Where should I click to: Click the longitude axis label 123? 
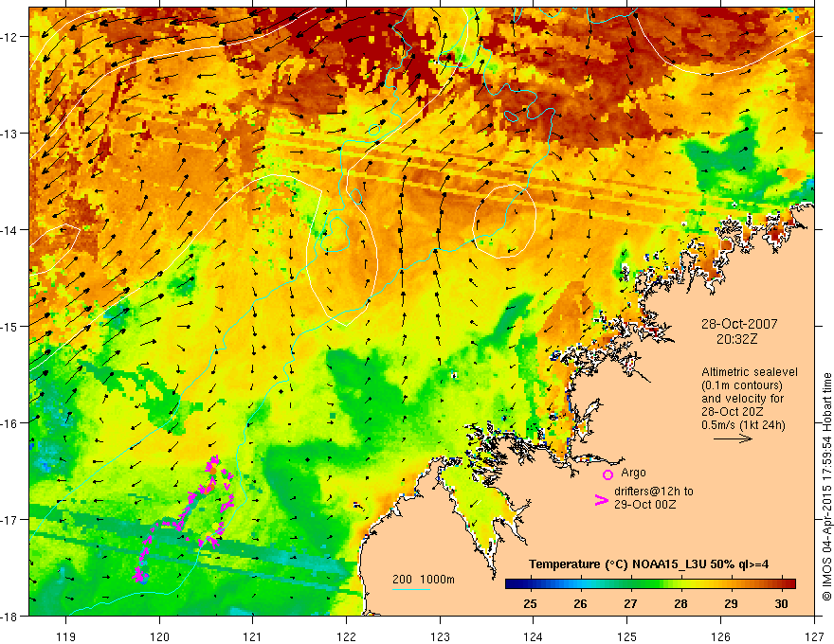click(440, 636)
